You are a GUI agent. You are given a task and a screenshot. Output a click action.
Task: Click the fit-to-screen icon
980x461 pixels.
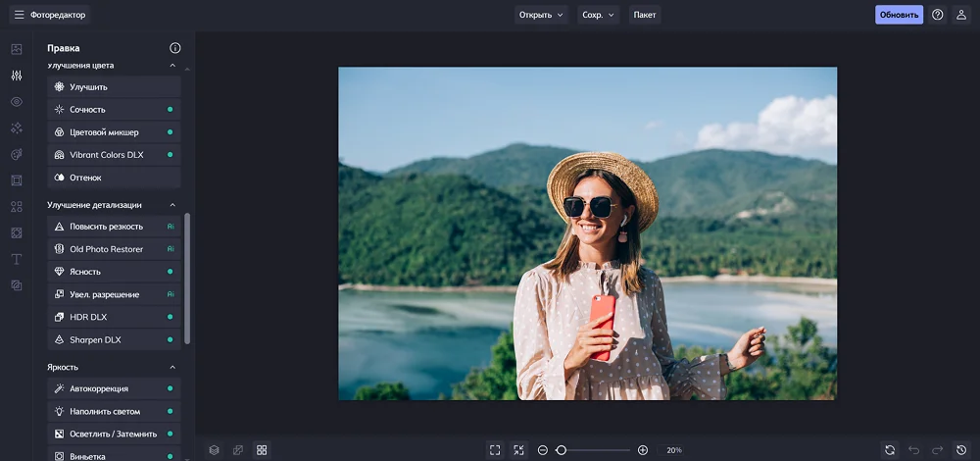[495, 450]
